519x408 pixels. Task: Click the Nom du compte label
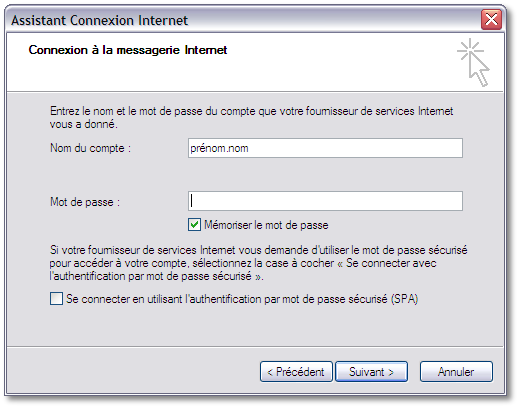click(90, 148)
